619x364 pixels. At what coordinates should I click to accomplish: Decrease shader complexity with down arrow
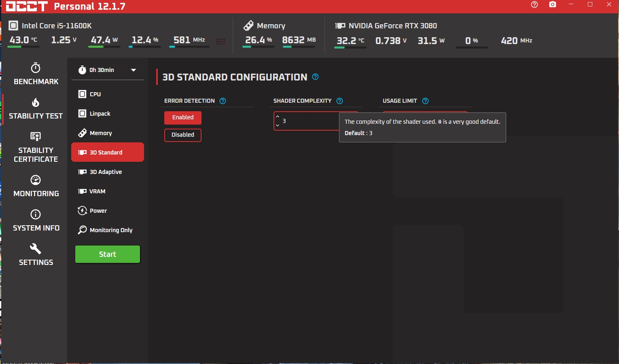(x=278, y=125)
